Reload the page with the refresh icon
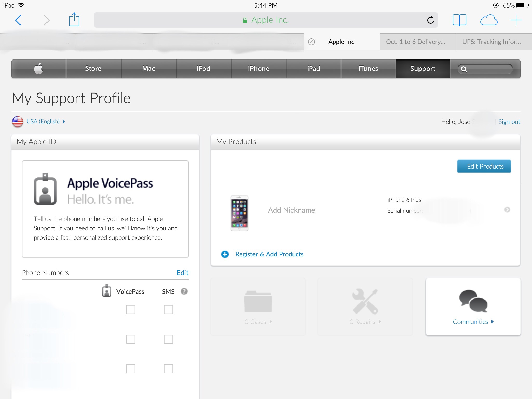 [x=430, y=20]
